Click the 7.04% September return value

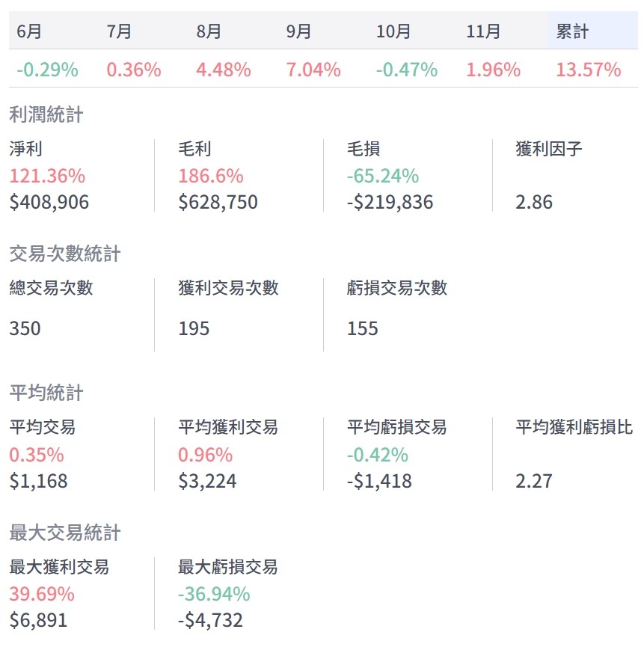313,70
